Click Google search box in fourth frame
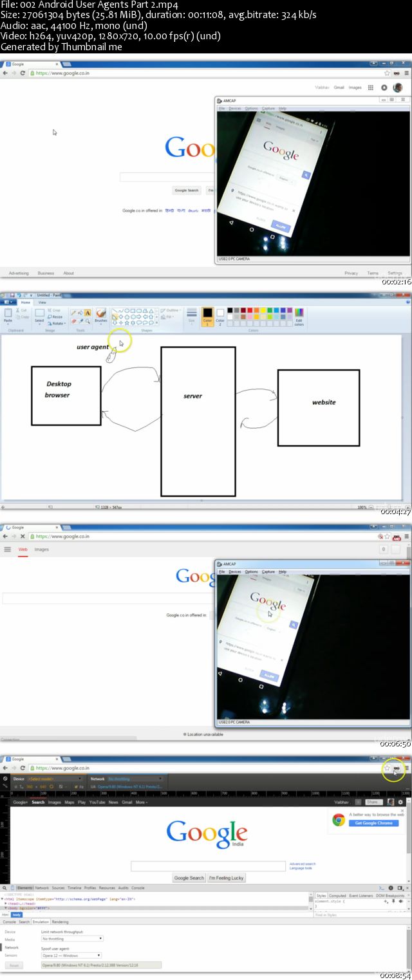 click(x=208, y=866)
